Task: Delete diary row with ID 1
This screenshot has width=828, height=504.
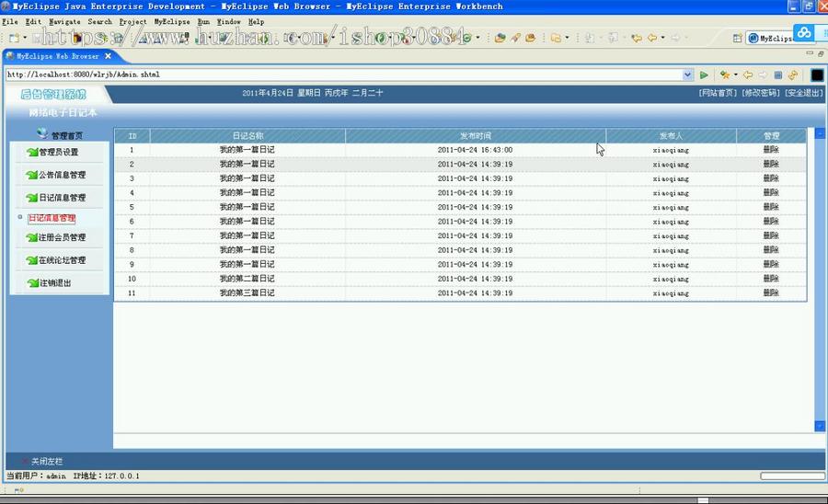Action: coord(771,150)
